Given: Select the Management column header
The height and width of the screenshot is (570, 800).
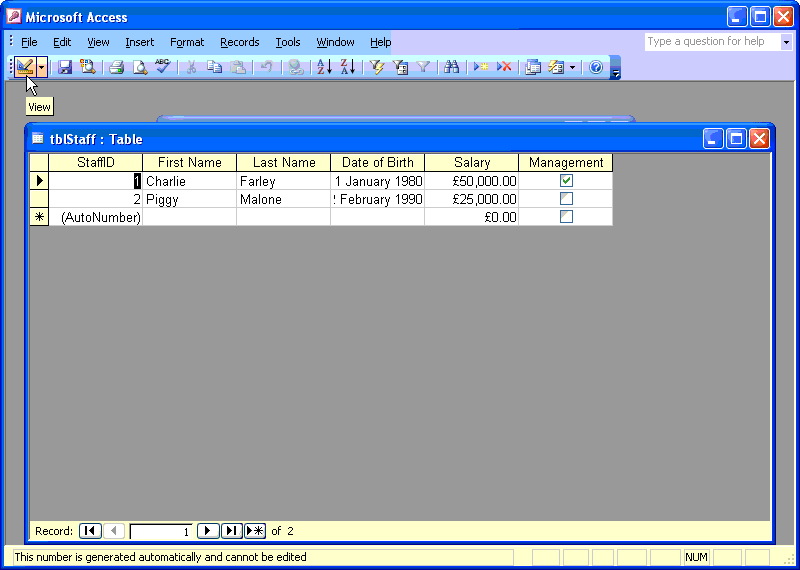Looking at the screenshot, I should (565, 162).
